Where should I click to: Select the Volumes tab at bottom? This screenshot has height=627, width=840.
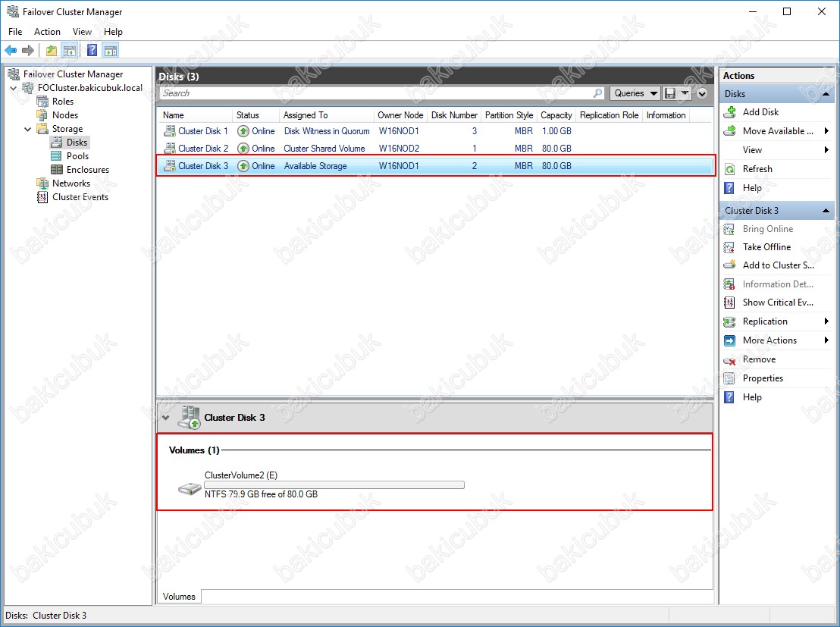coord(179,597)
